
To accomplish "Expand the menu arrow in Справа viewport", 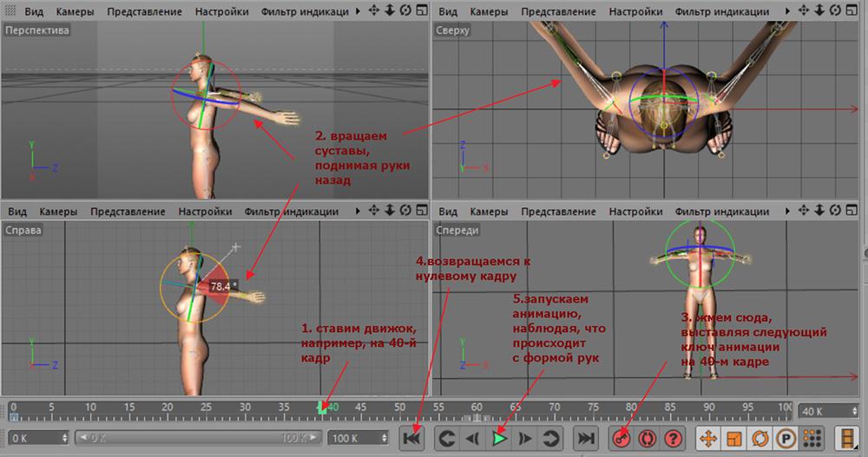I will [x=358, y=211].
